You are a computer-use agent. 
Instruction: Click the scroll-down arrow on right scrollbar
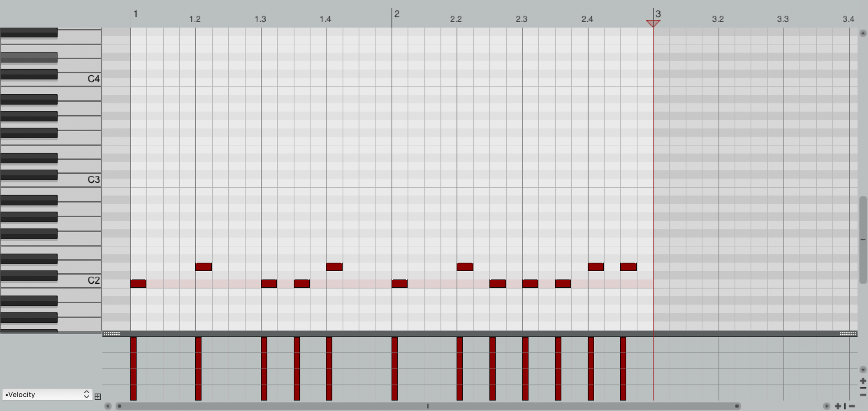click(x=863, y=369)
